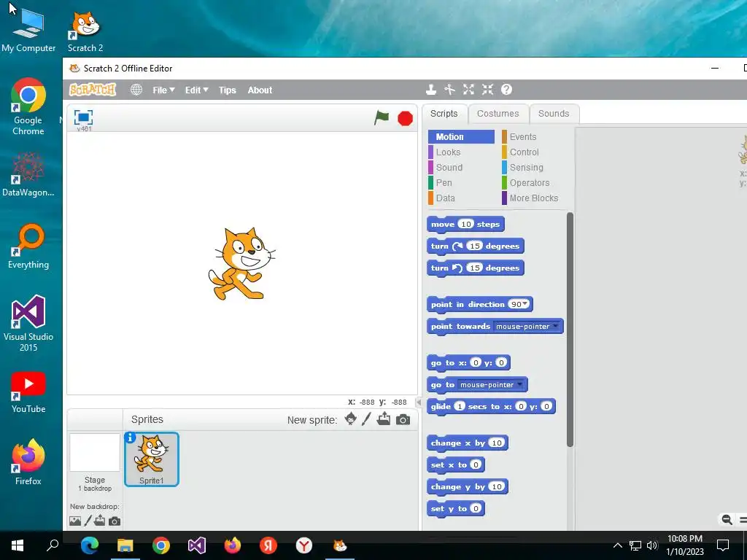Open DataWagon desktop shortcut

pos(28,175)
